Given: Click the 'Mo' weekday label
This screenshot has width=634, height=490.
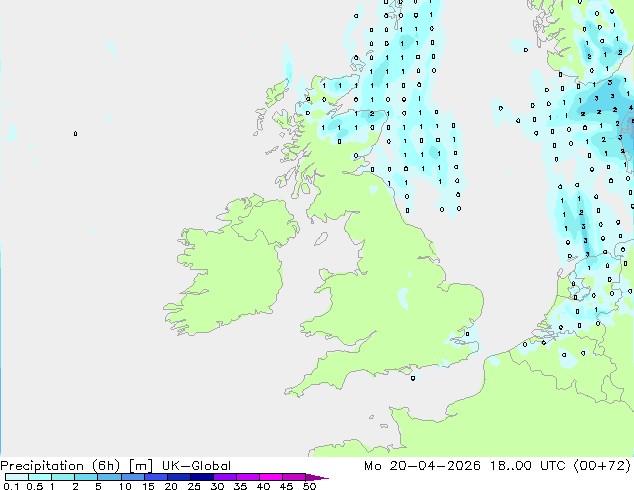Looking at the screenshot, I should click(372, 466).
